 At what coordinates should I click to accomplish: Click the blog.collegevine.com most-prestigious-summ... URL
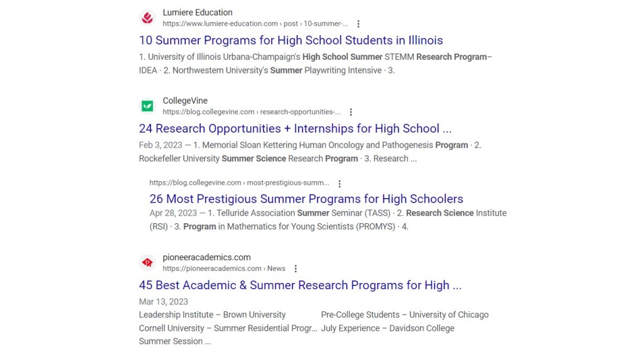[239, 183]
